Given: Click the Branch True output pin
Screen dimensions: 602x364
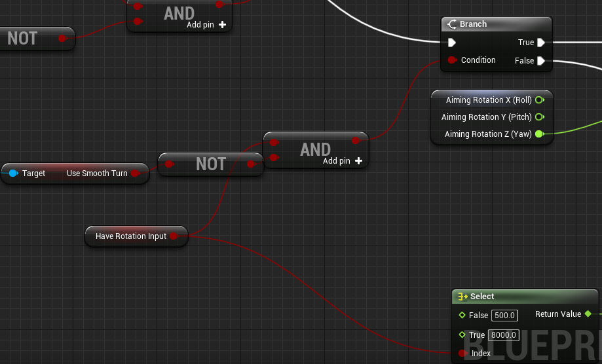Looking at the screenshot, I should click(540, 43).
